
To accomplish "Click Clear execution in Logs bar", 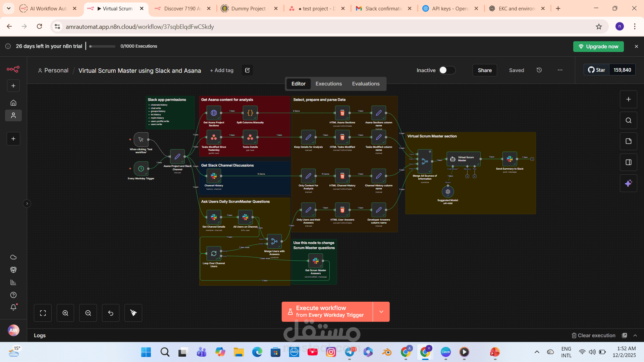I will [593, 336].
